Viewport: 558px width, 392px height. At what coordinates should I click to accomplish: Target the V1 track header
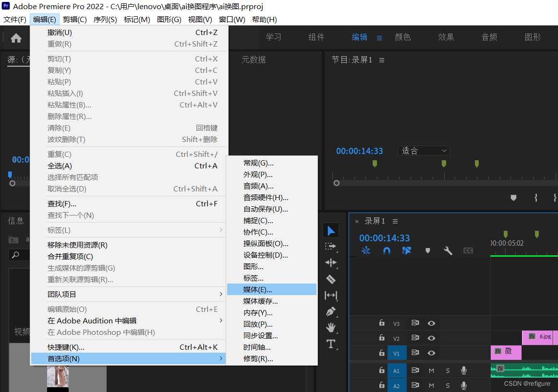pyautogui.click(x=397, y=353)
